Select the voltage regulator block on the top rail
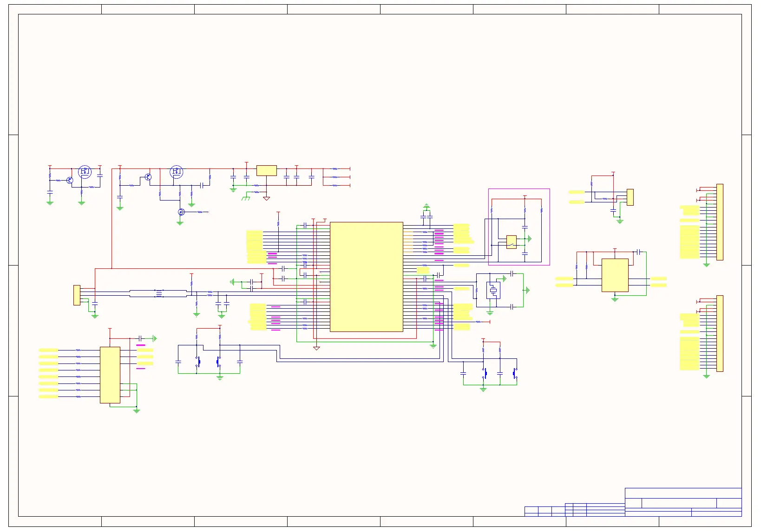This screenshot has width=761, height=532. [267, 170]
